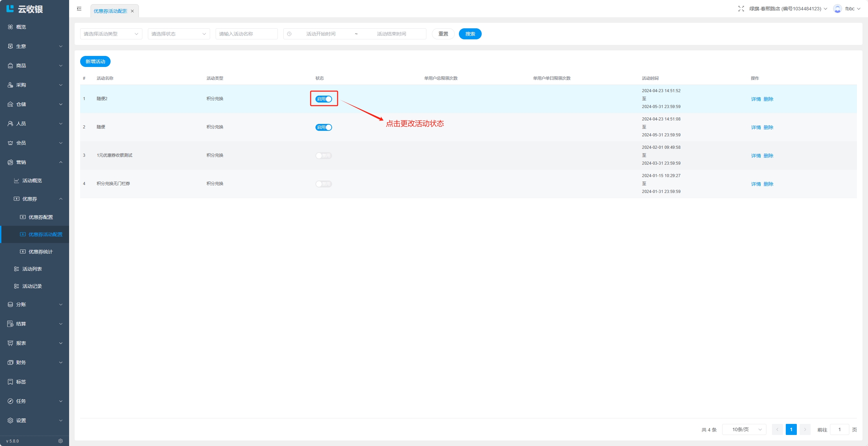Open 详情 link for 随便2 row
This screenshot has height=446, width=868.
[756, 99]
